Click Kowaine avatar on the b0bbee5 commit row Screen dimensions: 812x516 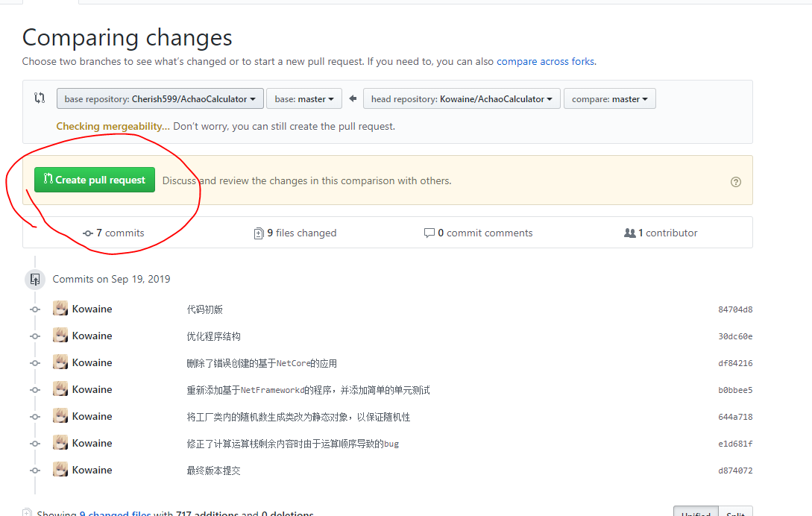(x=60, y=389)
